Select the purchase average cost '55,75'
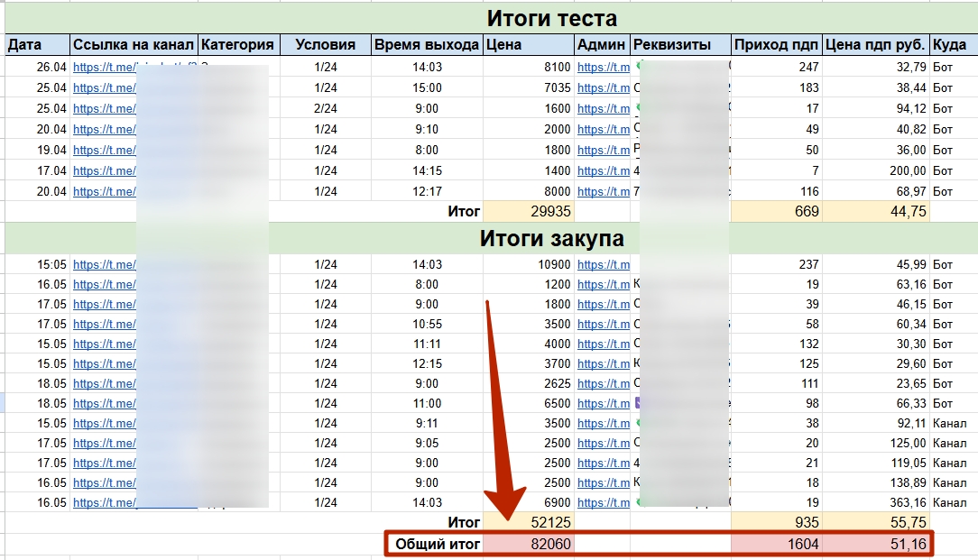Viewport: 978px width, 560px height. tap(876, 523)
